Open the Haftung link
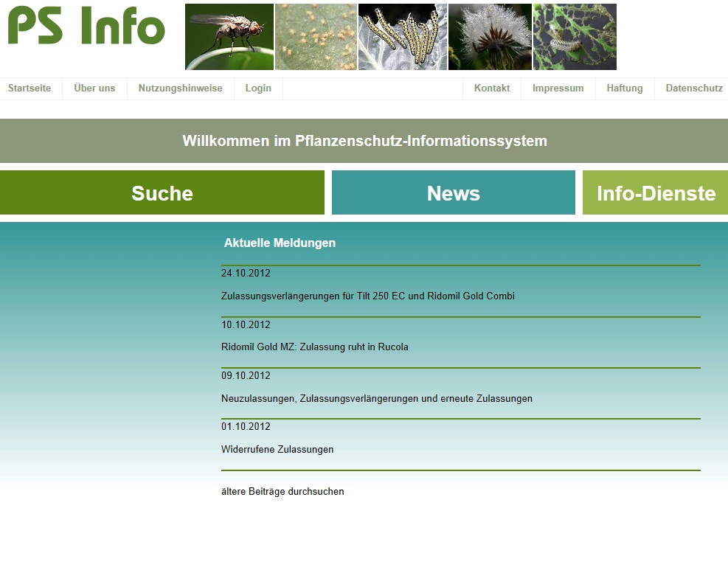This screenshot has width=728, height=567. tap(625, 88)
